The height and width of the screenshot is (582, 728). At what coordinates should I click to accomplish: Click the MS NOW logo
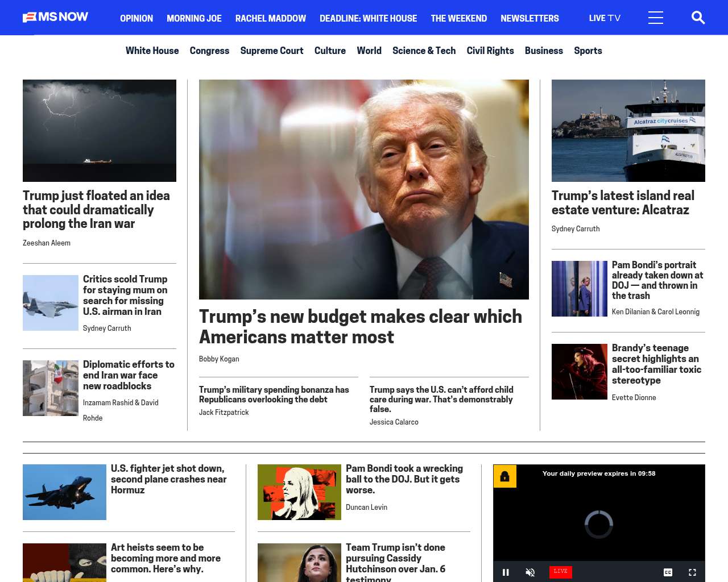click(56, 17)
